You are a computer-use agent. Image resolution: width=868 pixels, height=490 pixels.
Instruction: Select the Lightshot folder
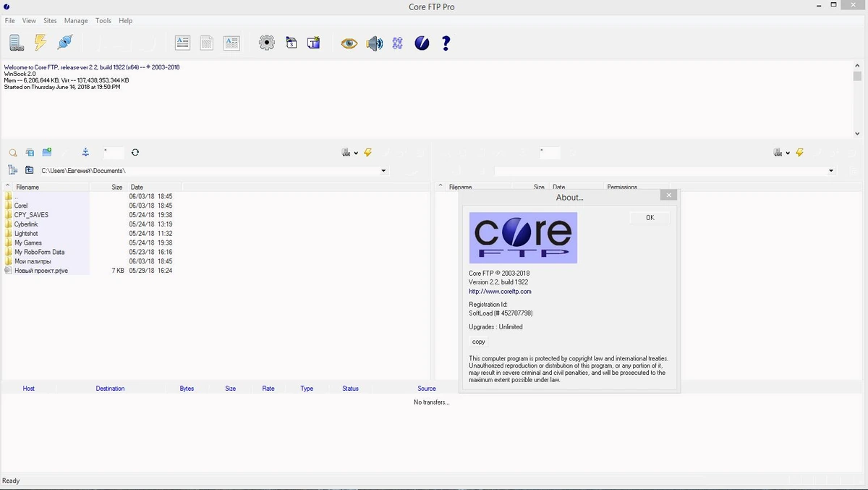(x=25, y=234)
